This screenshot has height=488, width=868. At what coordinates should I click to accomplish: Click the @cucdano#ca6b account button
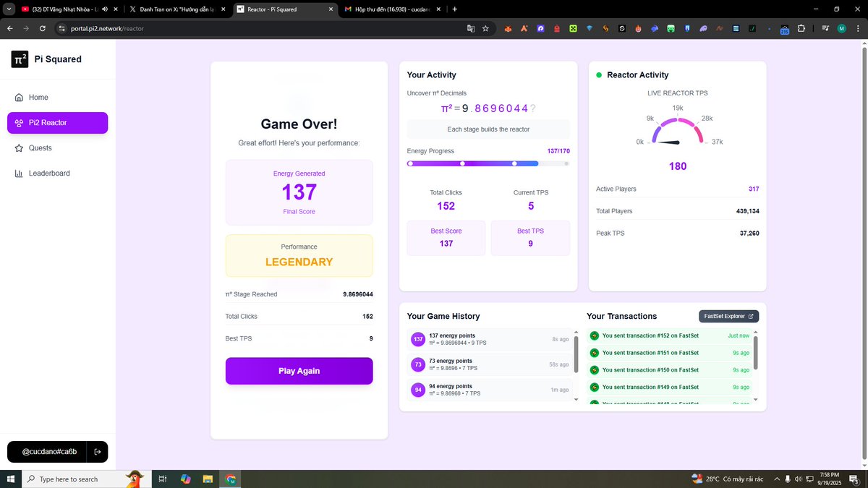(48, 452)
